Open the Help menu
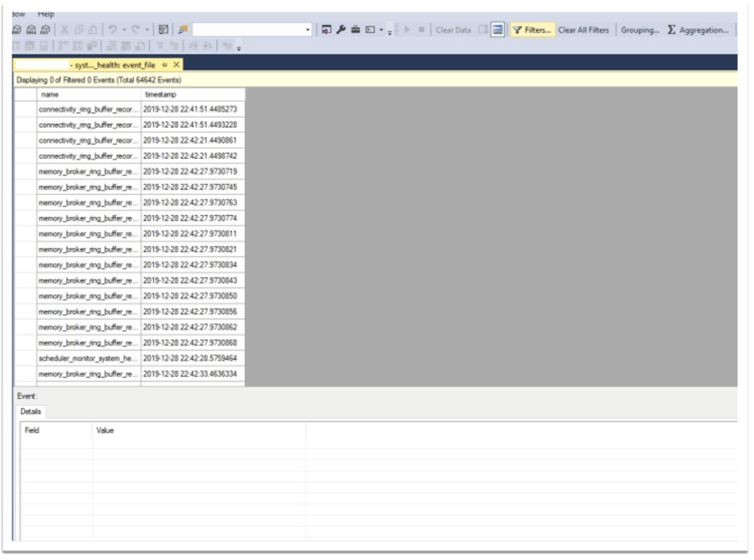 pyautogui.click(x=46, y=15)
